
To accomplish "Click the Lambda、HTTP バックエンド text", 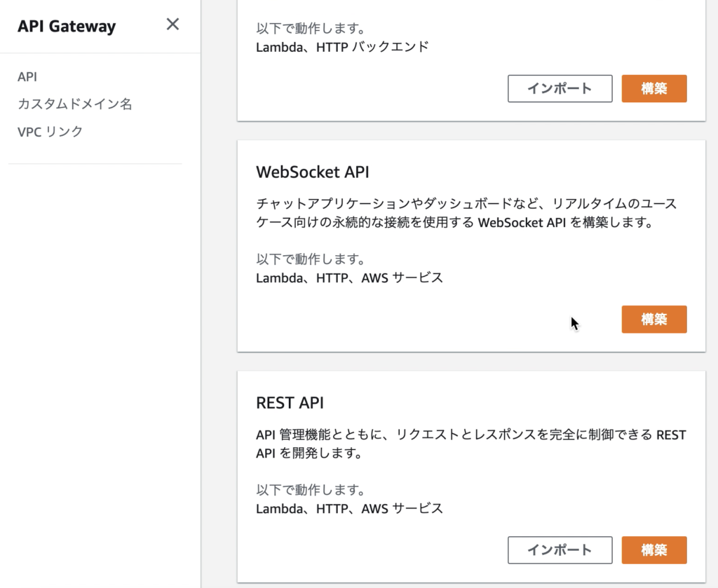I will pyautogui.click(x=342, y=47).
